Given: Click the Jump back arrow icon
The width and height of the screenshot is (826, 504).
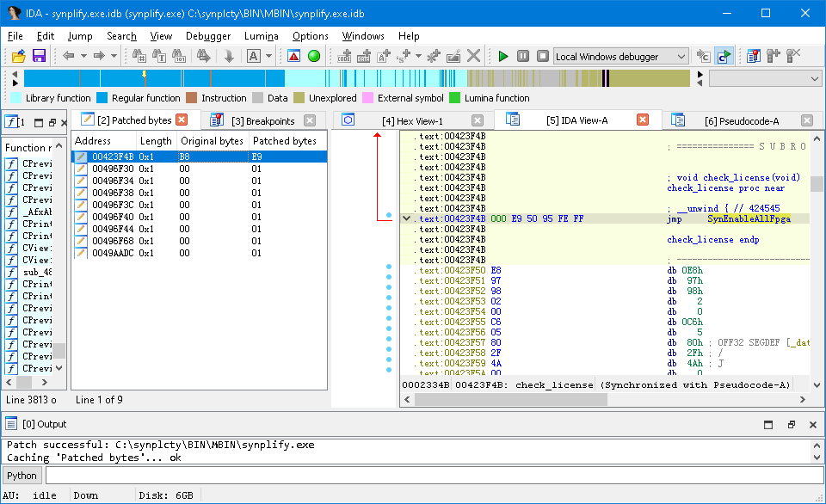Looking at the screenshot, I should pos(69,56).
